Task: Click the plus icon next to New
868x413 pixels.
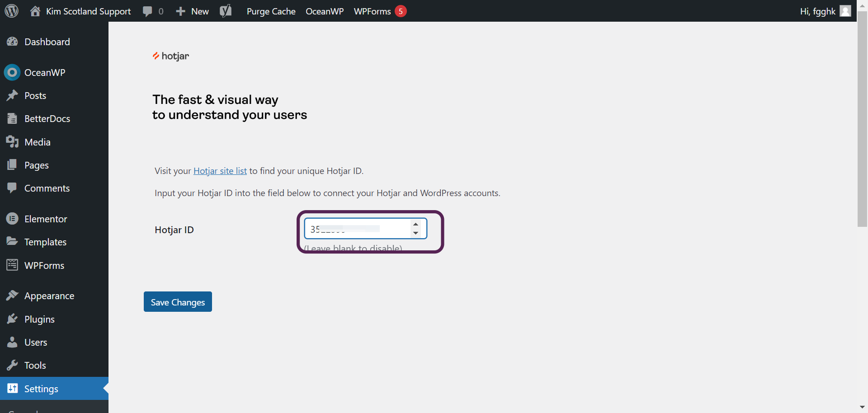Action: coord(180,11)
